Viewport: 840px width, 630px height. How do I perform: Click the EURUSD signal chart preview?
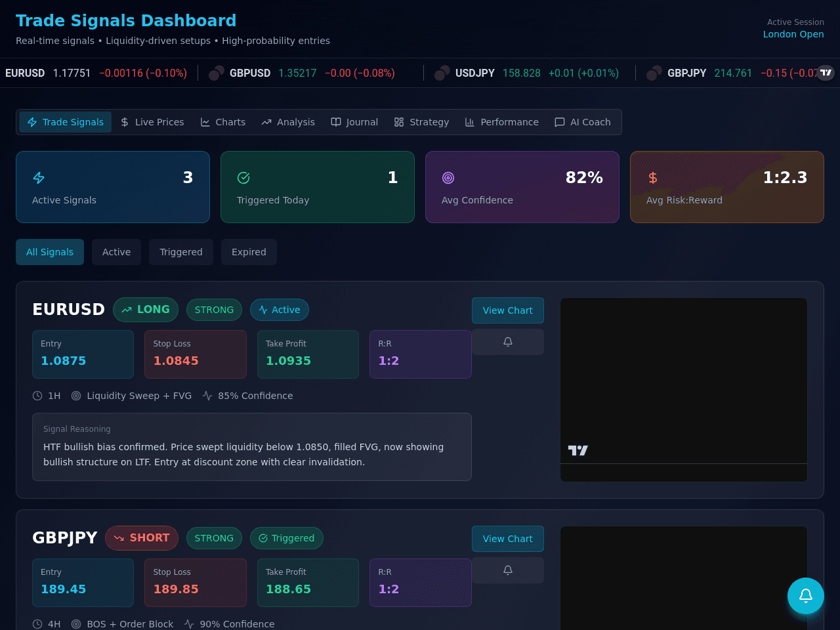[684, 390]
